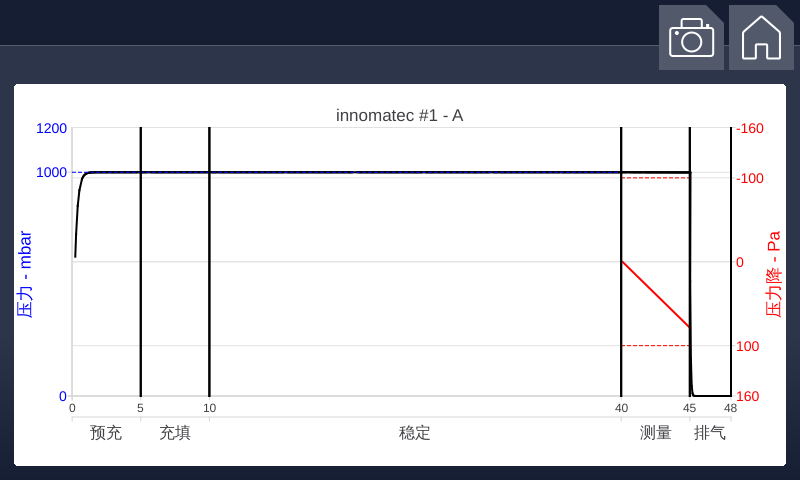Viewport: 800px width, 480px height.
Task: Go to home screen via house icon
Action: pyautogui.click(x=761, y=37)
